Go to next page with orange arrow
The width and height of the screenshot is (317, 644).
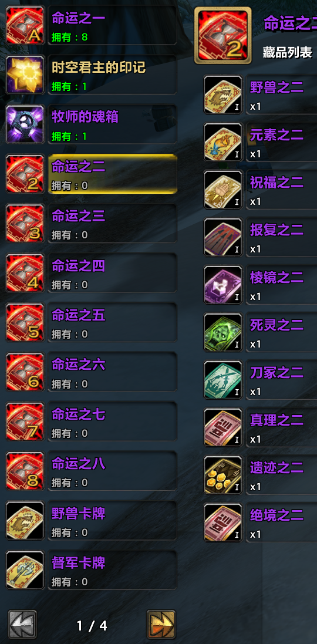161,625
